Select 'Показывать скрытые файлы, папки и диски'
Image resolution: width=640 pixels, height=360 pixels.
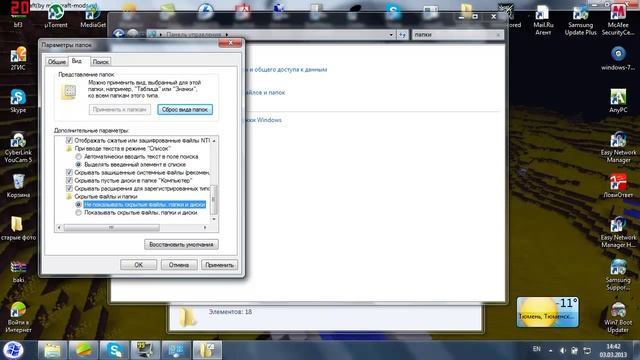[78, 213]
